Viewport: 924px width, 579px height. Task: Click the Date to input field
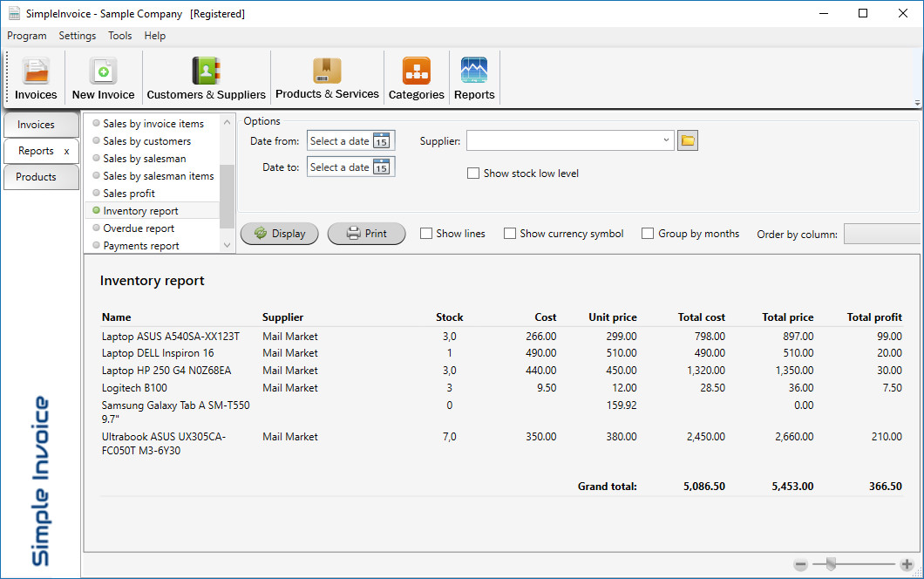pos(339,167)
